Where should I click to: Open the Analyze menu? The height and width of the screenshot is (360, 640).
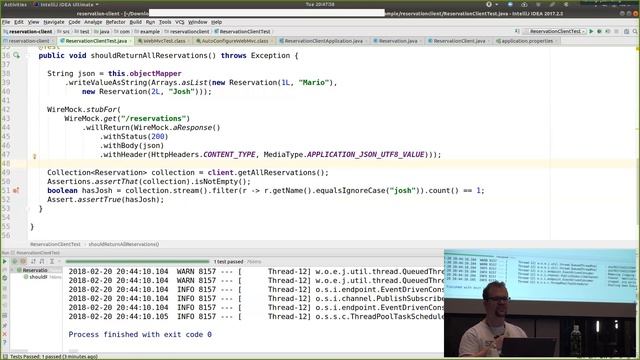click(93, 22)
